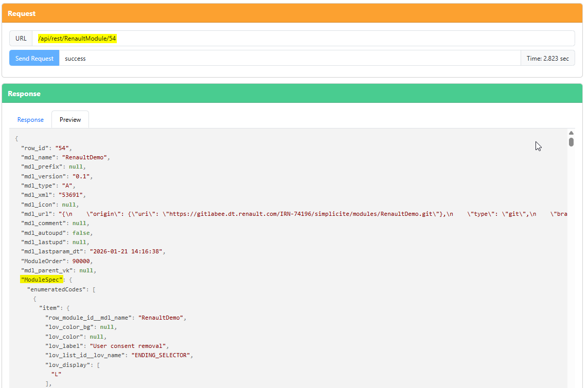Click the green Response panel header
The image size is (588, 388).
pos(292,94)
